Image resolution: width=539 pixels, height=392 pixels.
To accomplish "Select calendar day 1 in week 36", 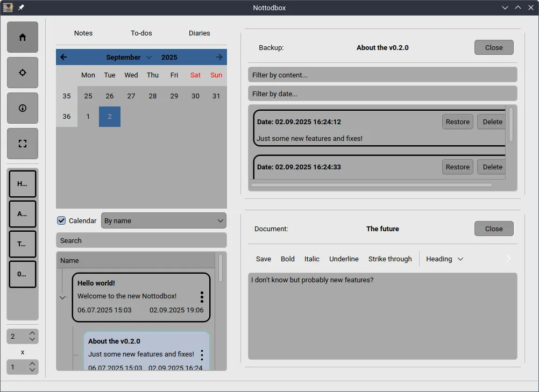I will (88, 117).
